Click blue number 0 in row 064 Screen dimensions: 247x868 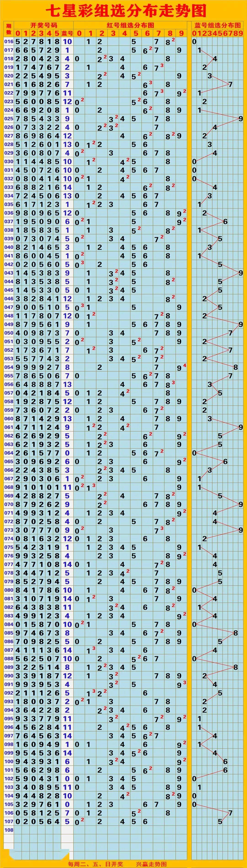tap(67, 453)
